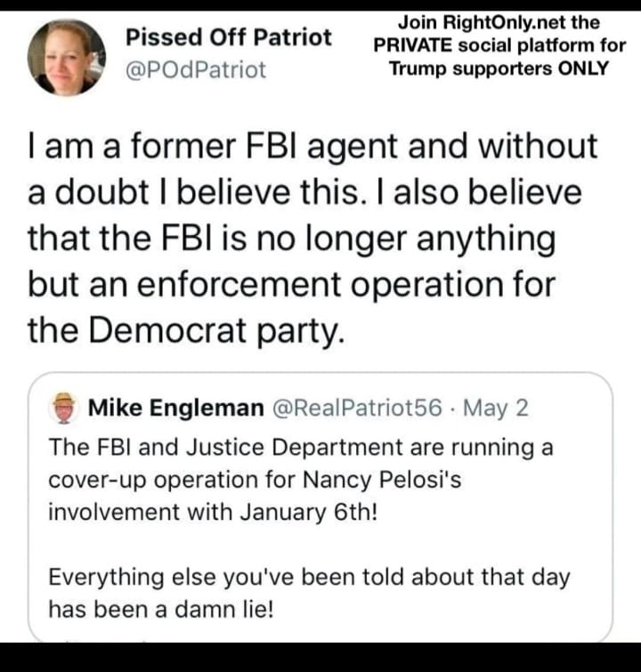Image resolution: width=641 pixels, height=672 pixels.
Task: Click the "I am a former FBI agent" line
Action: click(312, 147)
